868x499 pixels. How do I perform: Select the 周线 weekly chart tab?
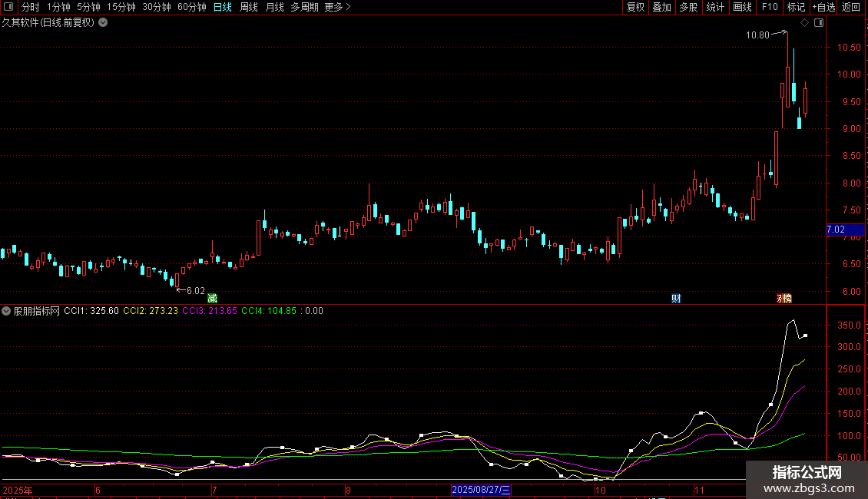249,7
